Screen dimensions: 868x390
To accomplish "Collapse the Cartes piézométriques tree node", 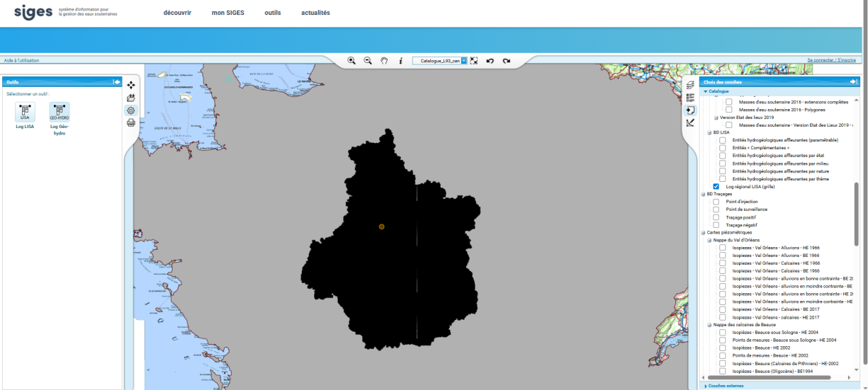I will click(704, 232).
